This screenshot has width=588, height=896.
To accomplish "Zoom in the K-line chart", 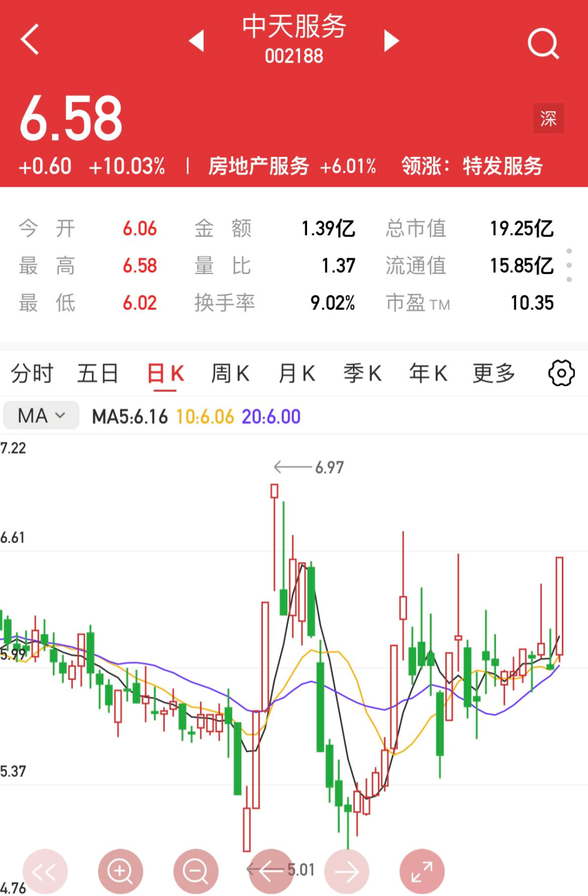I will 120,871.
